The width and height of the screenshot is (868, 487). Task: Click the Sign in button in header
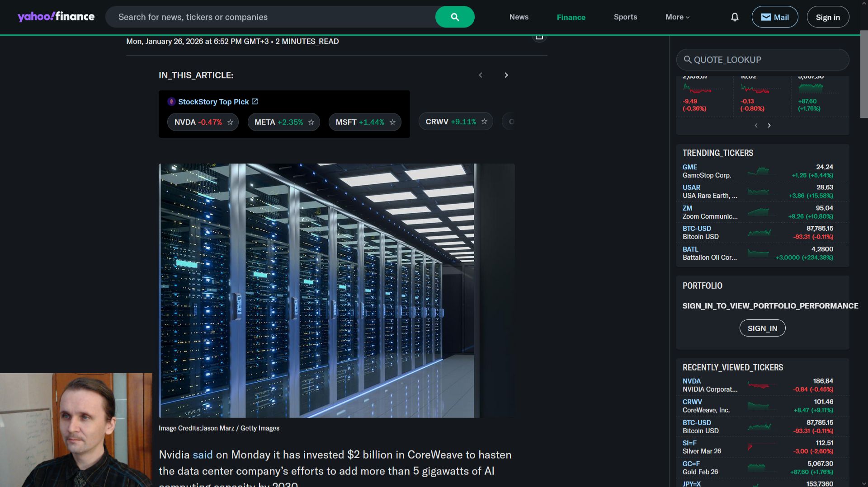[828, 17]
